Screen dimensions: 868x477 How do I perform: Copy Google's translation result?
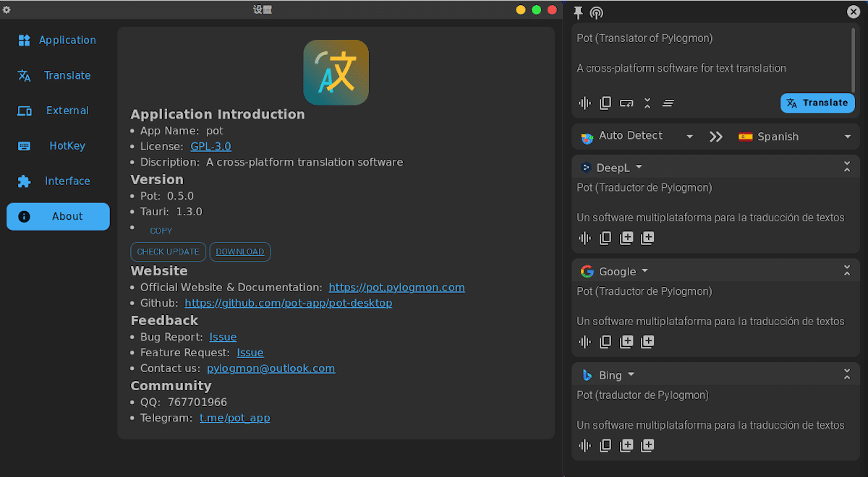[605, 341]
